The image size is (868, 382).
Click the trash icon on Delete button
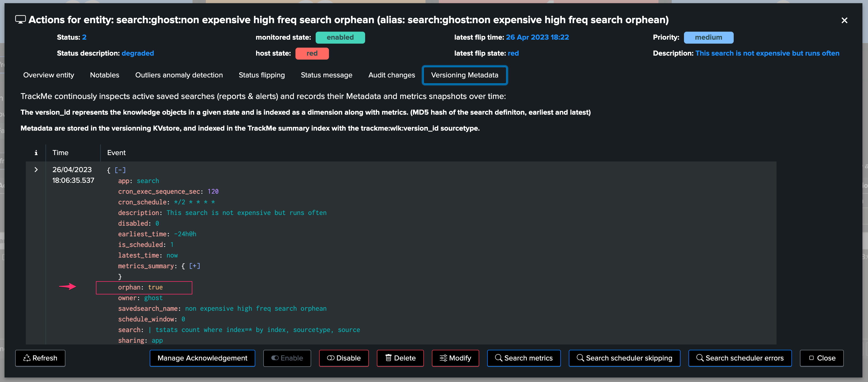(388, 358)
